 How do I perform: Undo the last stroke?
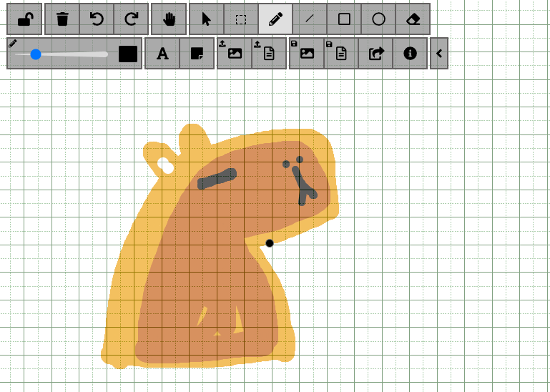coord(97,19)
